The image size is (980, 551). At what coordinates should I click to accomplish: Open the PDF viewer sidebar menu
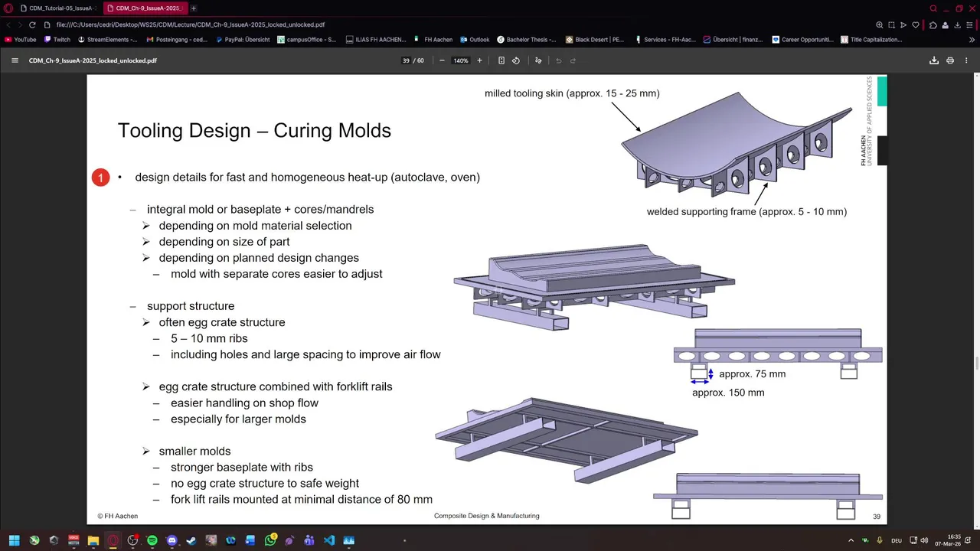click(x=15, y=60)
